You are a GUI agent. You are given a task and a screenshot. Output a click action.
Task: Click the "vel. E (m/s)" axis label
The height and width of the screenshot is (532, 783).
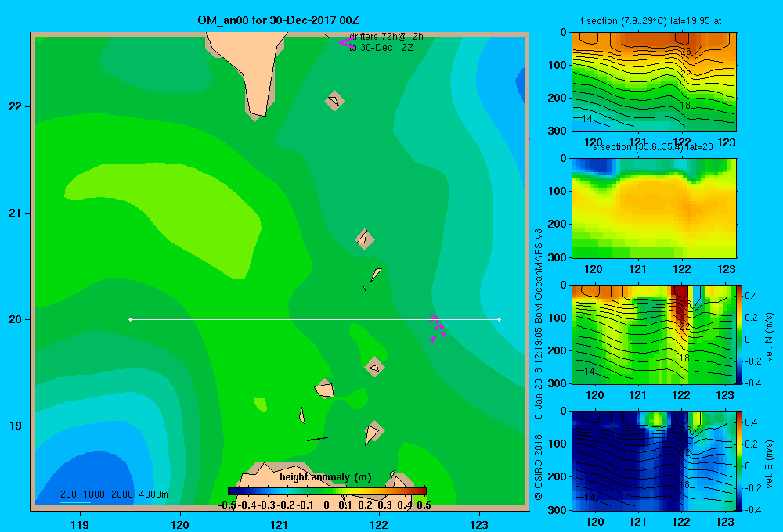[769, 464]
